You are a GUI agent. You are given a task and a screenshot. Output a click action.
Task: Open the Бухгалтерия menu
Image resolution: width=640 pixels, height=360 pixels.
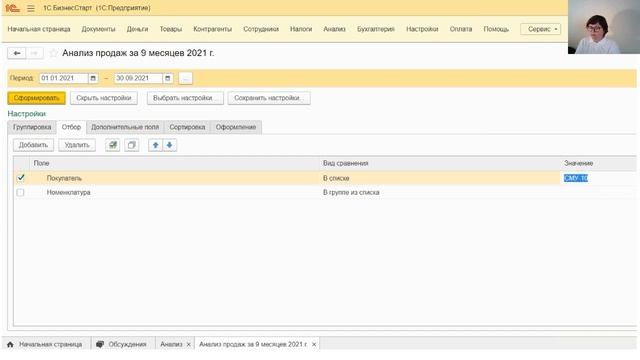tap(376, 29)
